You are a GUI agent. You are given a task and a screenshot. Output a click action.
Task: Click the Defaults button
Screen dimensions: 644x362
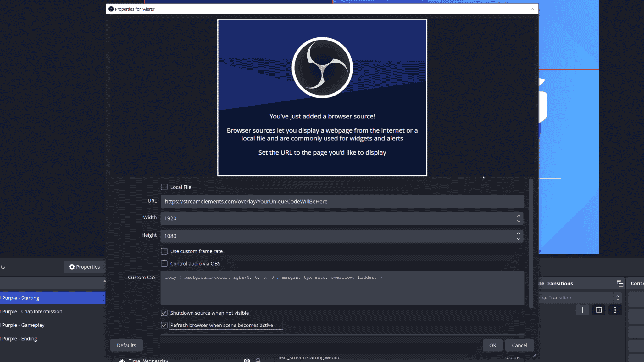[126, 345]
